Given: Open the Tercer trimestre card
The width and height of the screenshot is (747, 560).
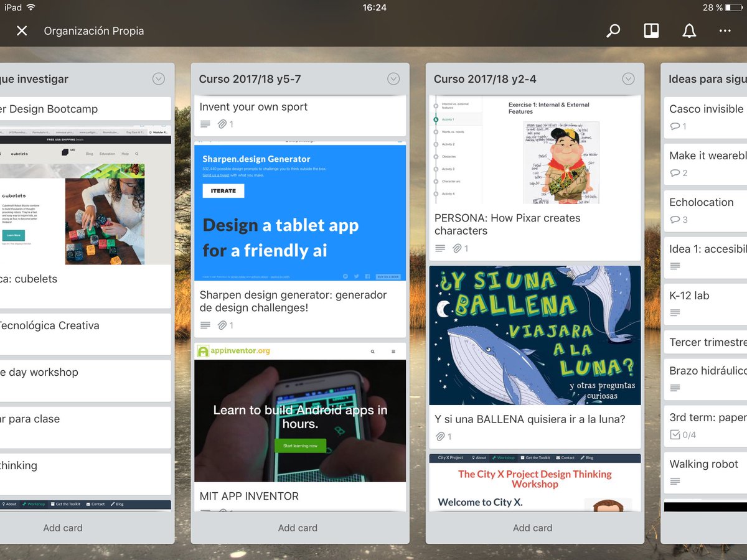Looking at the screenshot, I should [705, 342].
